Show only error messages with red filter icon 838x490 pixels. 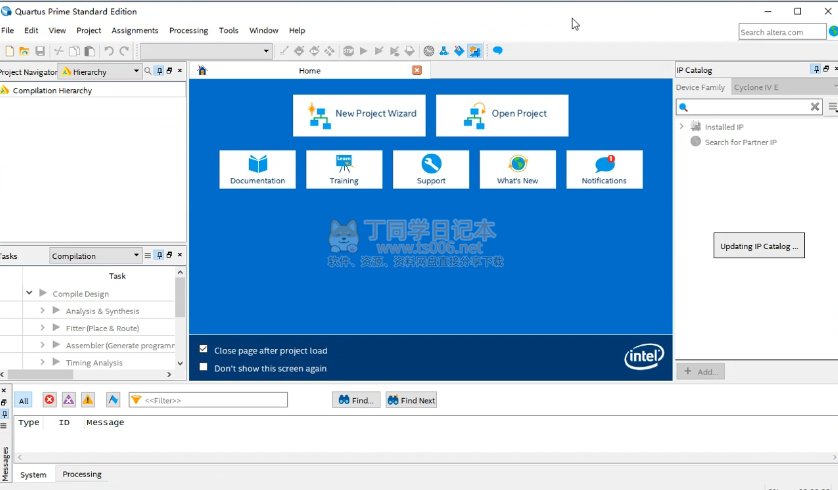click(49, 400)
